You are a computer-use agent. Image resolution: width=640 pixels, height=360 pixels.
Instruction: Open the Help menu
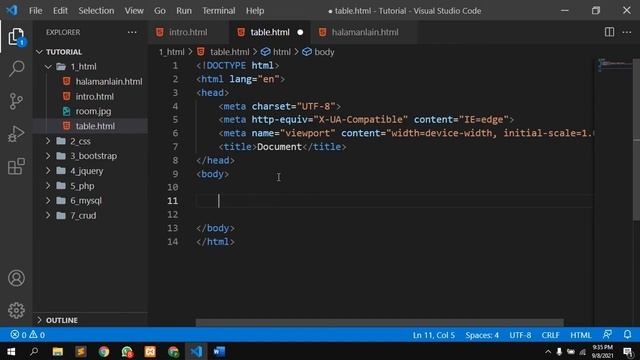pyautogui.click(x=255, y=11)
